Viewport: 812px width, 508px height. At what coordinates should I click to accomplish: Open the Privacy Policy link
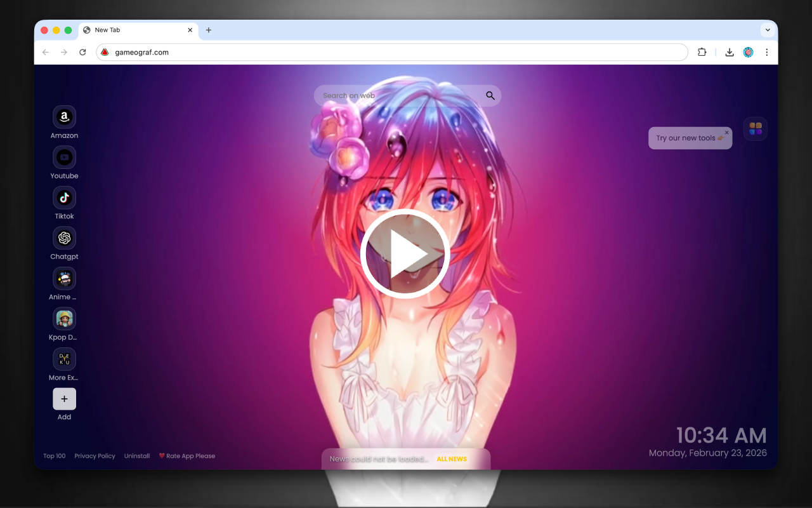coord(95,456)
